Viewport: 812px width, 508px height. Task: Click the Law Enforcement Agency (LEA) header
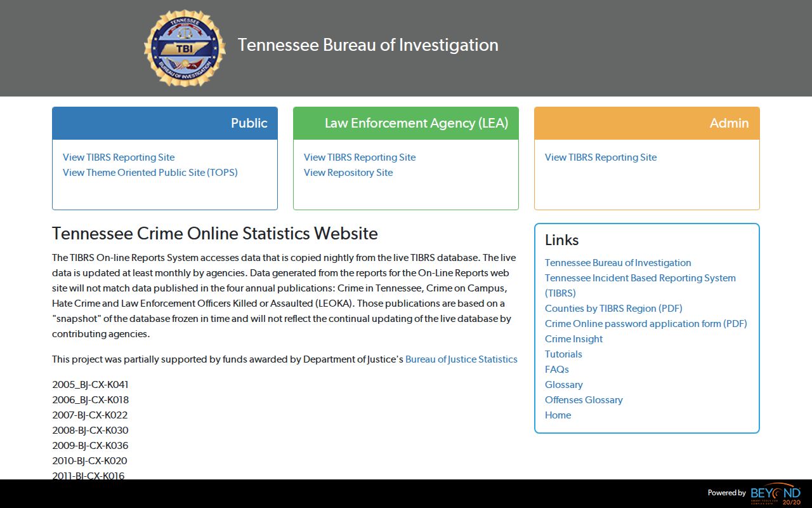[x=406, y=123]
